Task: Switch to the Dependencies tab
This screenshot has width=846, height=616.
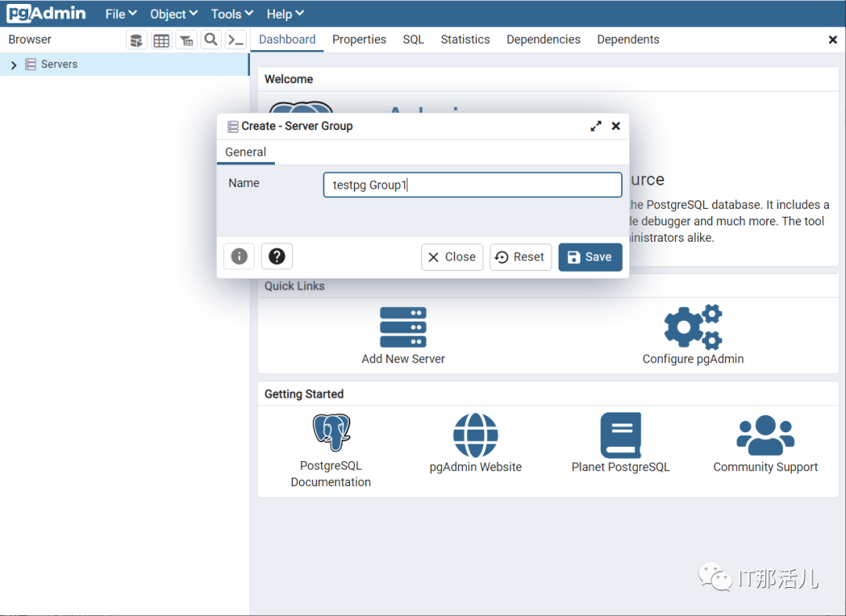Action: 544,39
